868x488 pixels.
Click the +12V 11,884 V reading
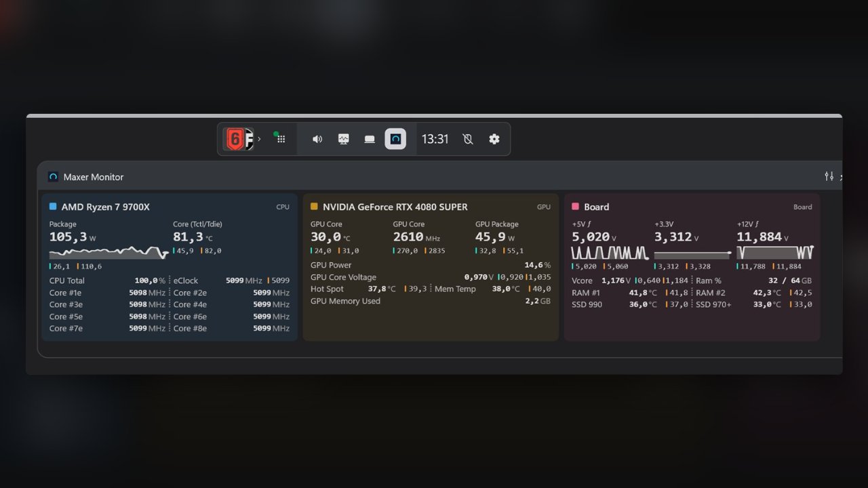tap(763, 237)
